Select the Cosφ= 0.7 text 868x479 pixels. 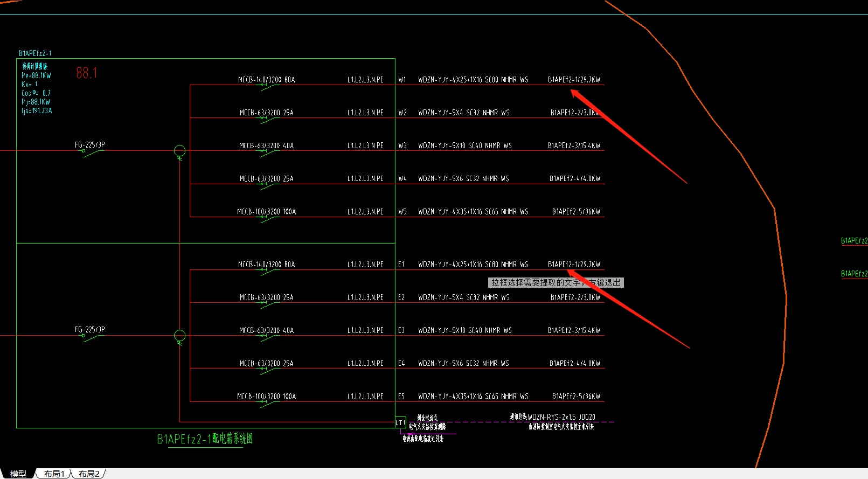[36, 93]
